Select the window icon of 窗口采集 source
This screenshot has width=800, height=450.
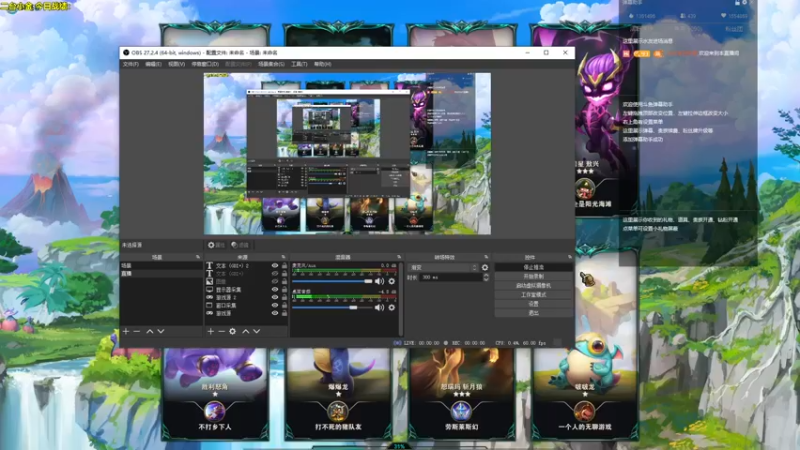[x=209, y=305]
